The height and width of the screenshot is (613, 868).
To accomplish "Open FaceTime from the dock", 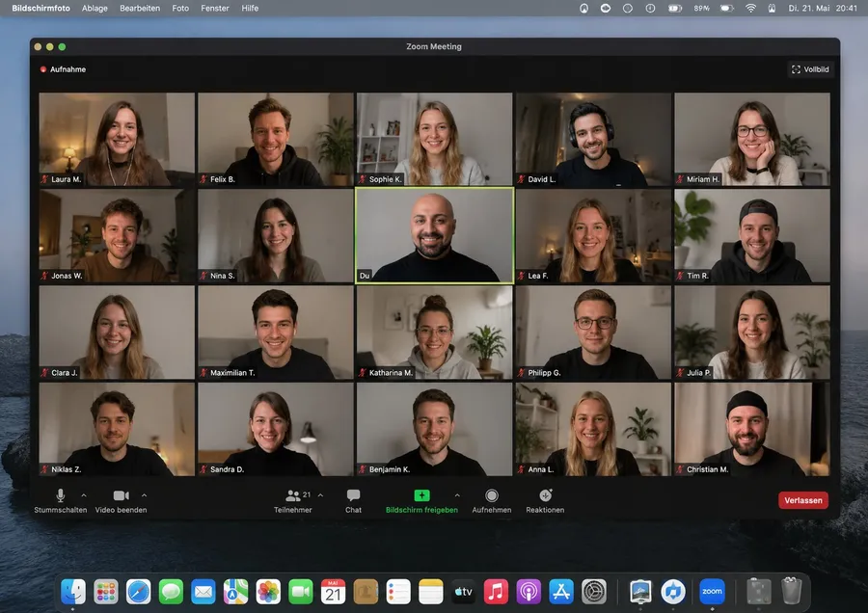I will tap(301, 592).
